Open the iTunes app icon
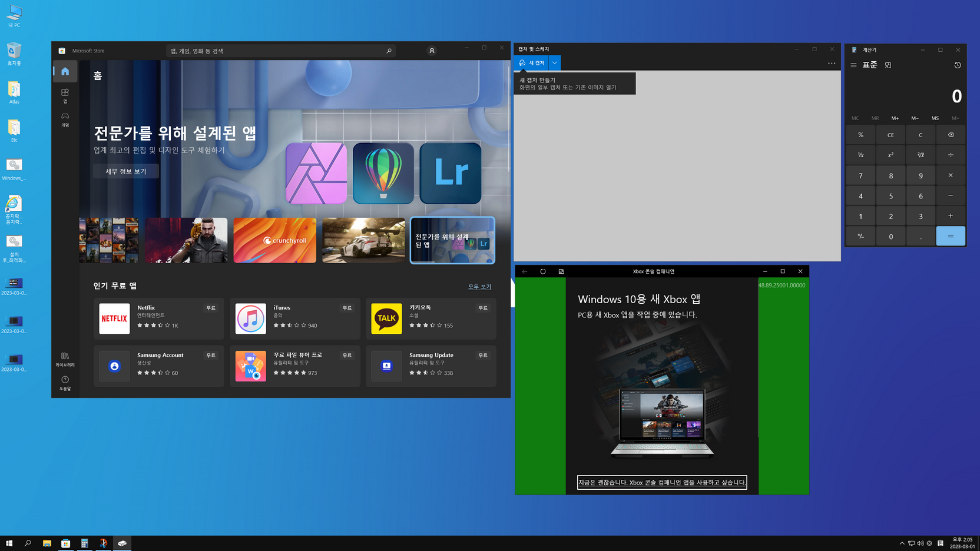This screenshot has height=551, width=980. [x=250, y=318]
